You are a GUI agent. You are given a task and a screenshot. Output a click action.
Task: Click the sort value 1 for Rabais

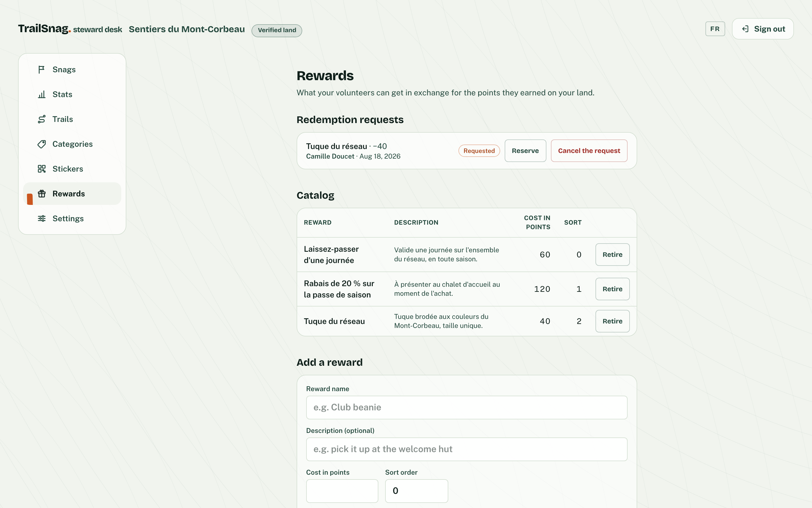579,289
